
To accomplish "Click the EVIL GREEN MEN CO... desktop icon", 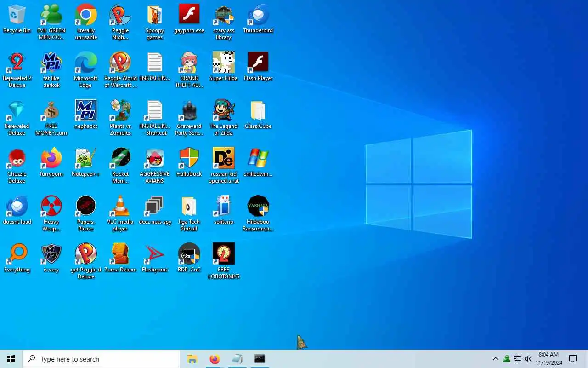I will coord(51,22).
